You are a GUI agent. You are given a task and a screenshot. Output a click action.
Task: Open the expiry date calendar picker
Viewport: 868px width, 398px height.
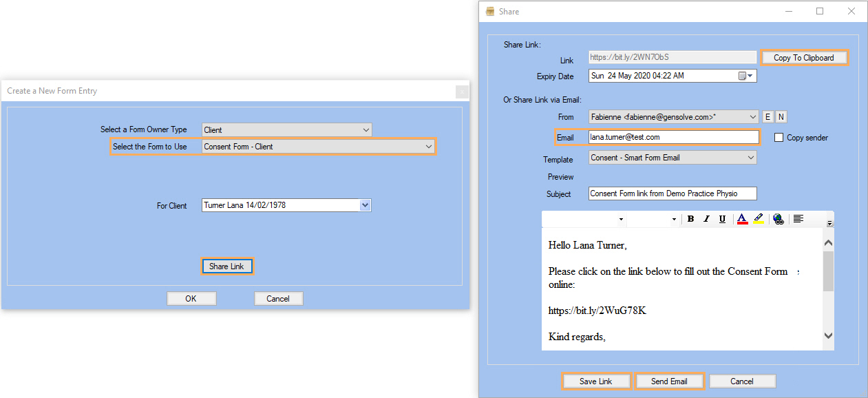click(x=746, y=76)
